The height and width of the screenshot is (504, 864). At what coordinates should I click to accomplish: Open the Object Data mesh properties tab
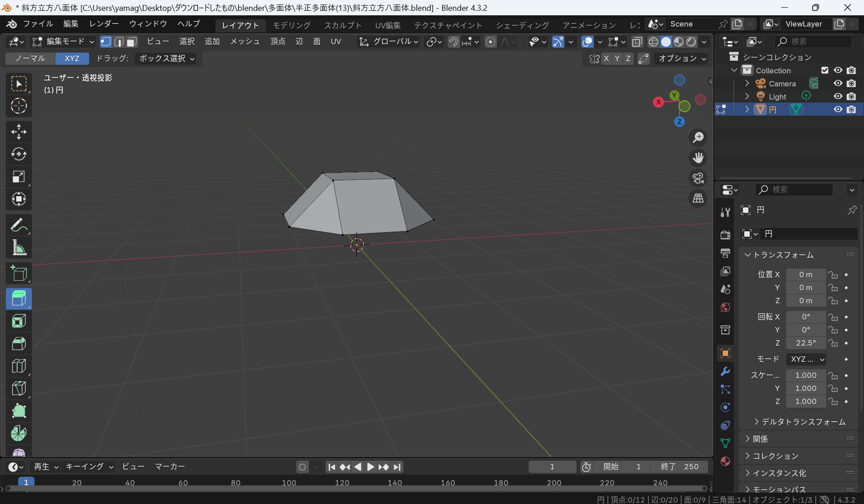click(x=725, y=443)
